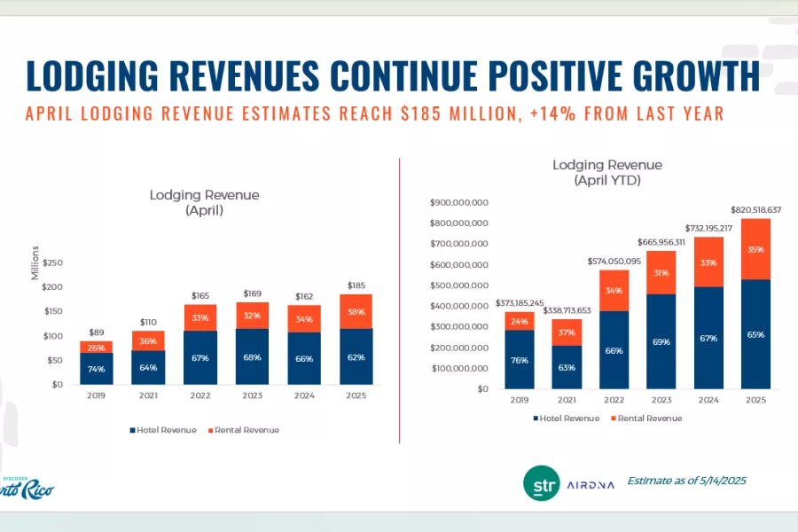Image resolution: width=798 pixels, height=532 pixels.
Task: Click the 'Lodging Revenue (April YTD)' chart title
Action: pos(607,172)
